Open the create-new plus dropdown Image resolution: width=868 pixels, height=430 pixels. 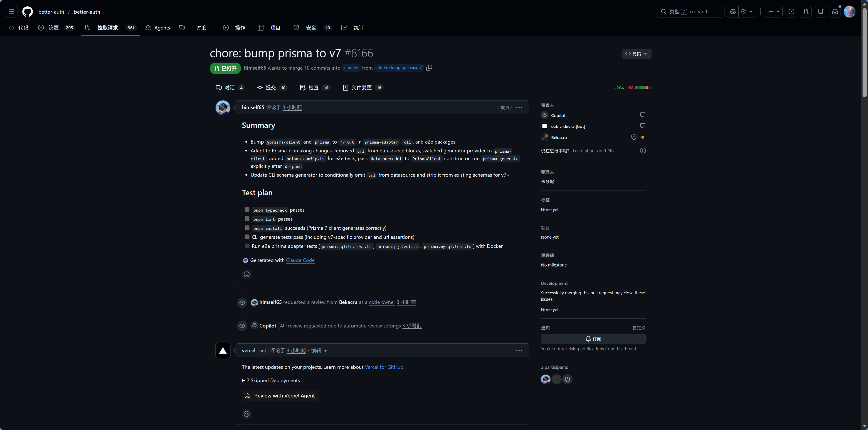coord(774,11)
